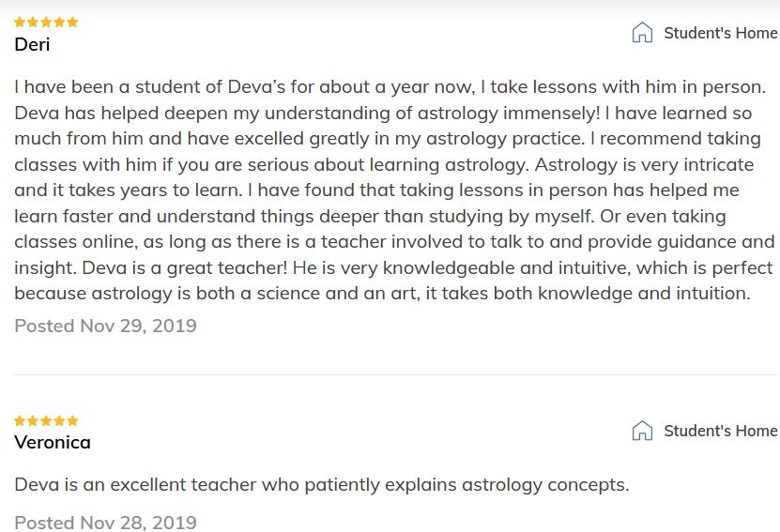
Task: Click the fourth star of Veronica's rating
Action: click(x=59, y=420)
